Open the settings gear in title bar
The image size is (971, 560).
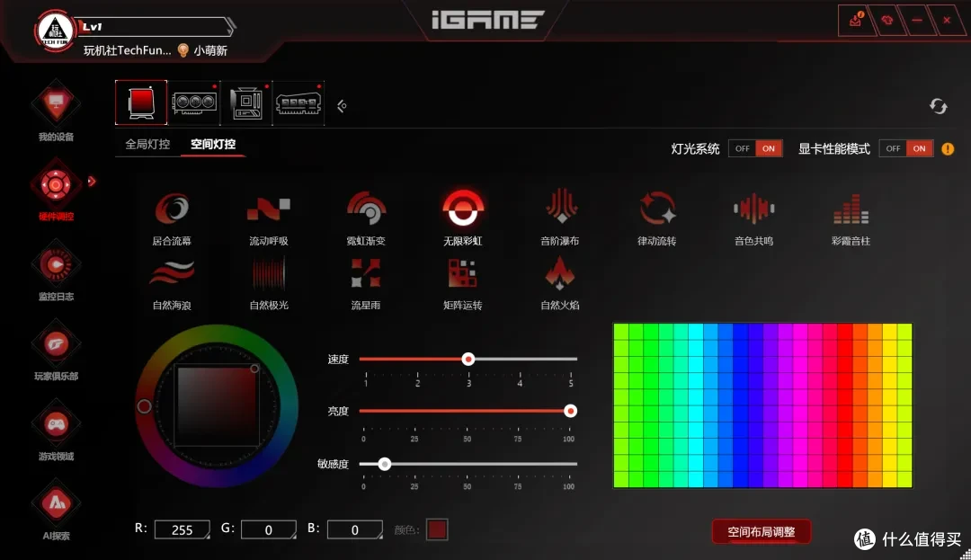click(x=886, y=21)
